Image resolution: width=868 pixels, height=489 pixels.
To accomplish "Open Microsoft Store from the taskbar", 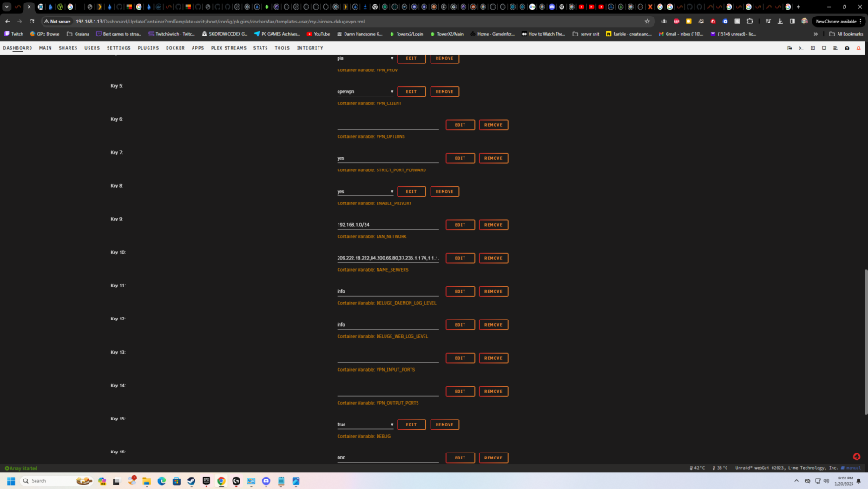I will (176, 480).
